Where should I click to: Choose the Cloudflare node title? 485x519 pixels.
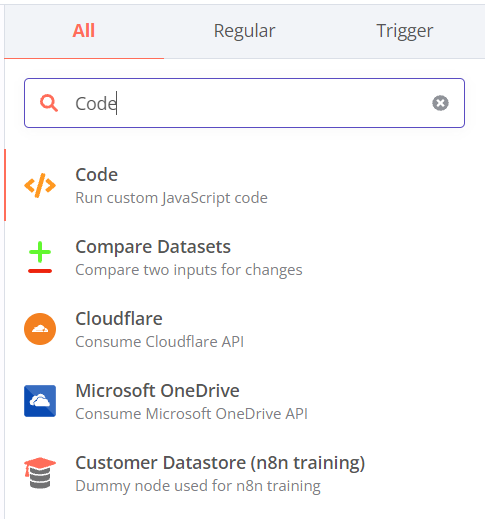click(119, 319)
